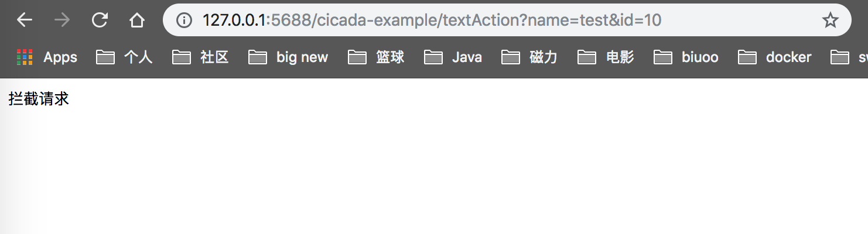
Task: Expand the Java bookmark folder
Action: [453, 57]
